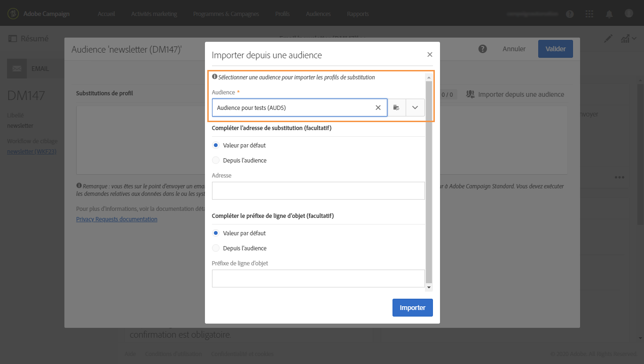Open the 'Privacy Requests documentation' link
Image resolution: width=644 pixels, height=364 pixels.
click(117, 219)
